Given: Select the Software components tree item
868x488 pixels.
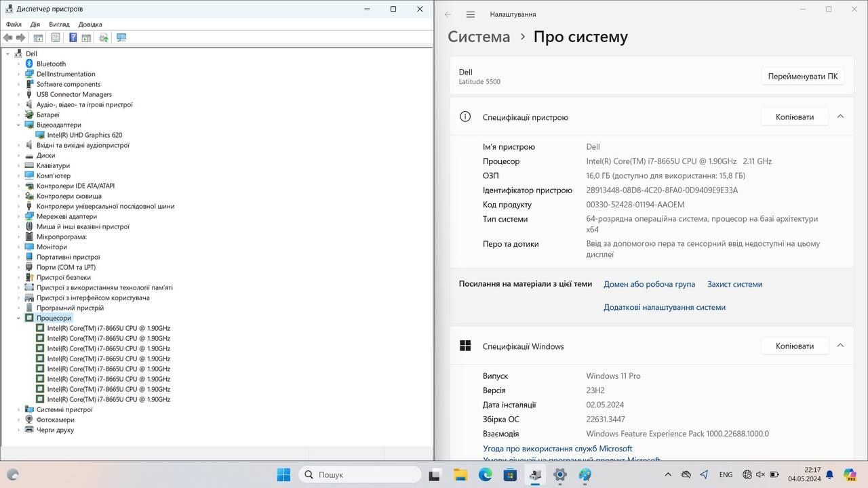Looking at the screenshot, I should 68,84.
